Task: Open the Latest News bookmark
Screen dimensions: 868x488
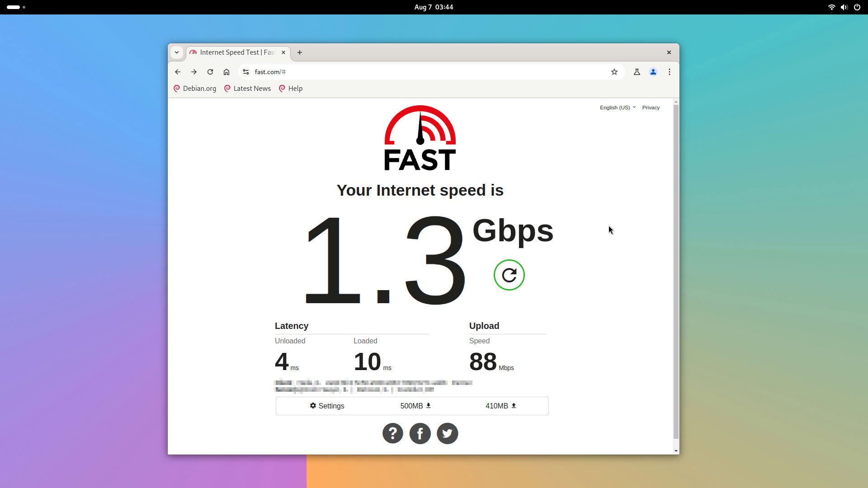Action: click(x=247, y=89)
